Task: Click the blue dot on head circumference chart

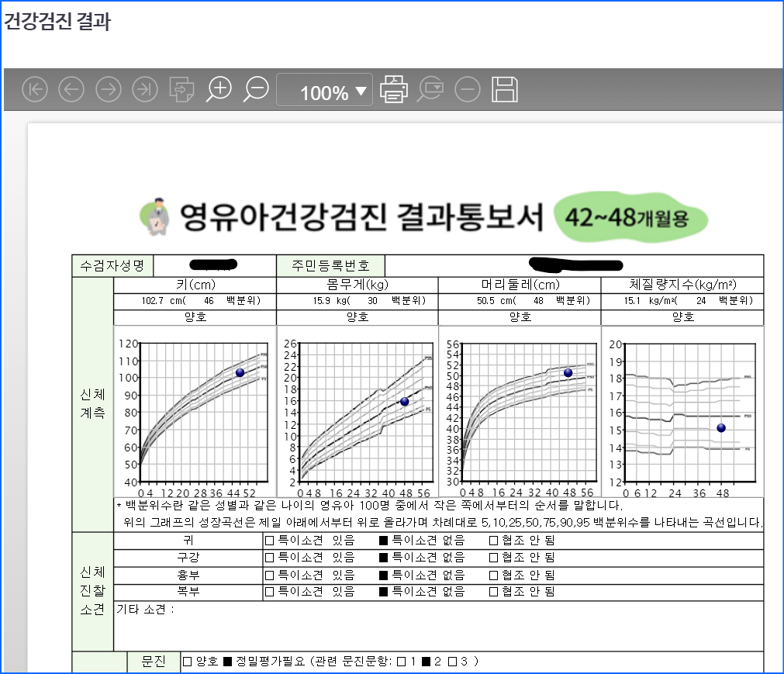Action: (568, 373)
